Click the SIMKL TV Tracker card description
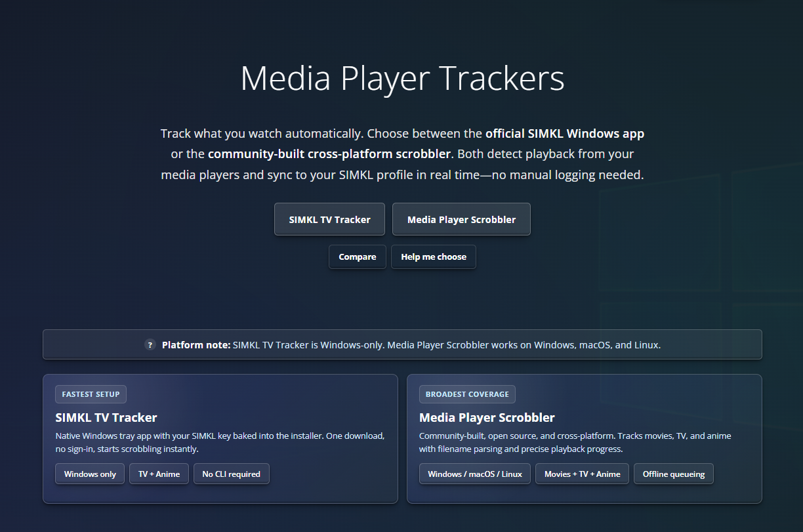 tap(220, 442)
